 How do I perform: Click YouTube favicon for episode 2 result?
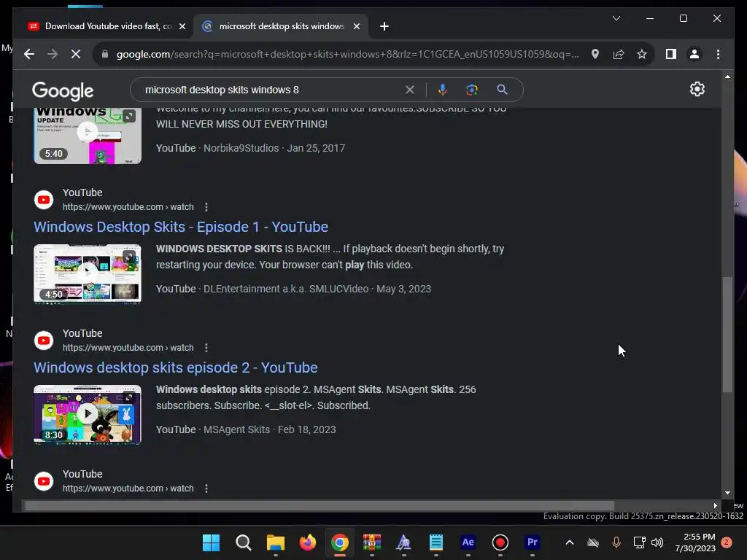(44, 341)
